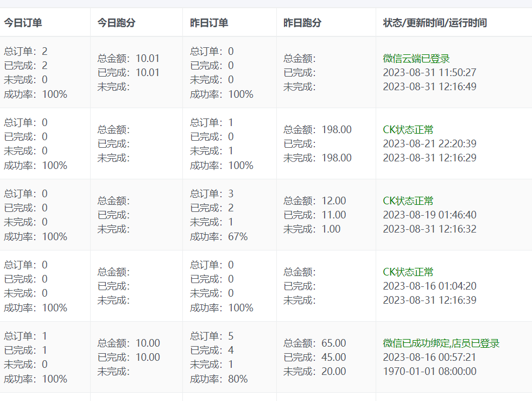
Task: Click the 状态/更新时间/运行时间 column header
Action: tap(435, 23)
